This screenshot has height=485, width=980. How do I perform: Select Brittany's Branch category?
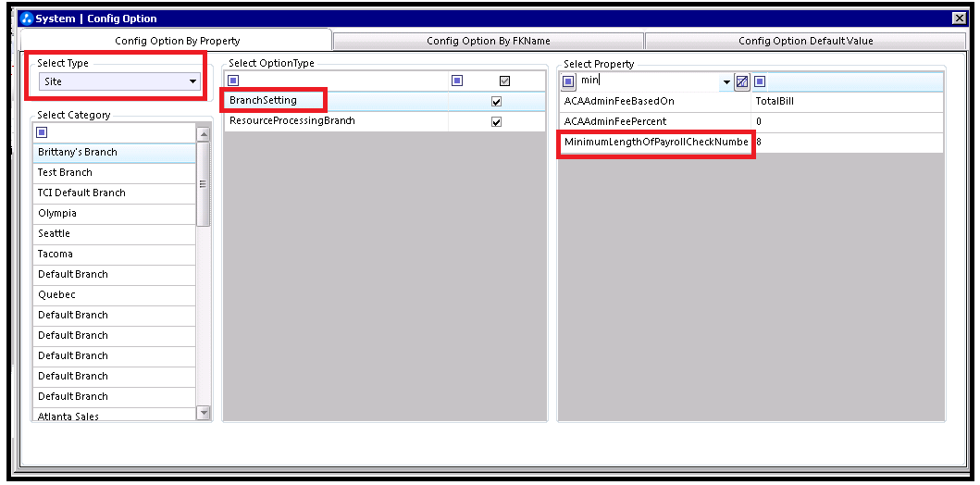tap(115, 153)
